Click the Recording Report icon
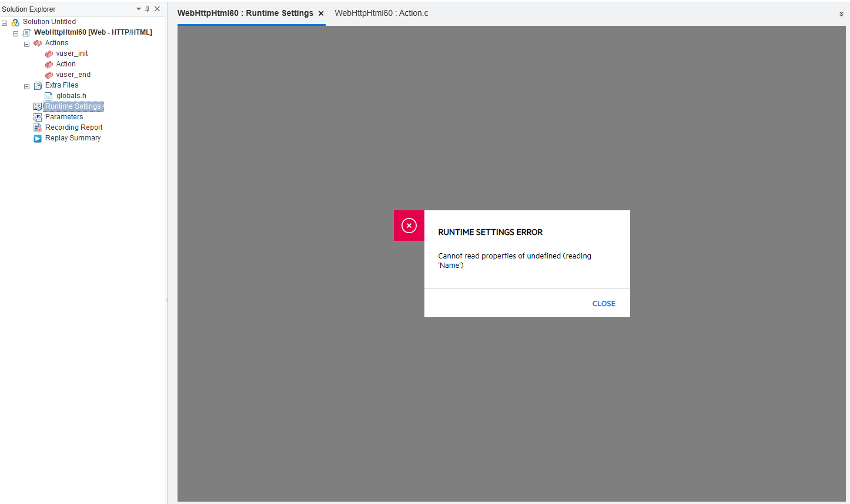Viewport: 850px width, 504px height. [x=38, y=127]
